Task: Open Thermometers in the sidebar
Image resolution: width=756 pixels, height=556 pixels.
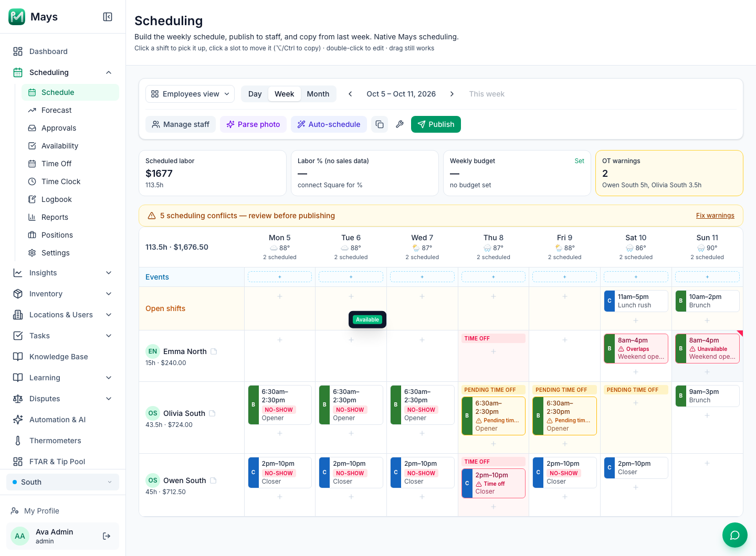Action: pos(63,441)
